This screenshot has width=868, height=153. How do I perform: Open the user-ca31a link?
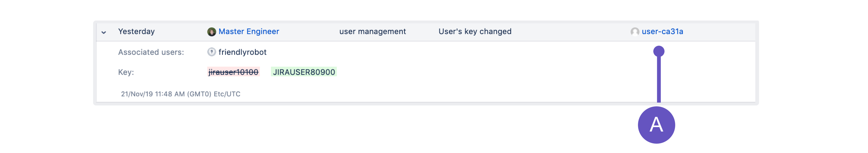coord(662,31)
